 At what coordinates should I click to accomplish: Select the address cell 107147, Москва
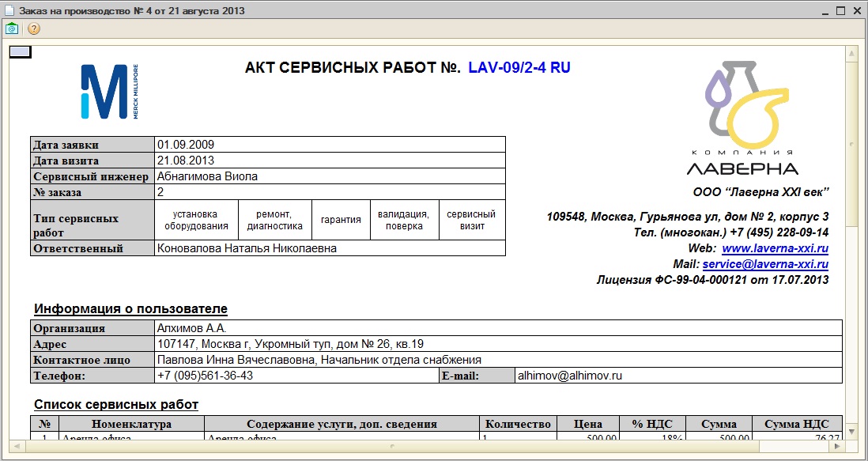(x=499, y=344)
